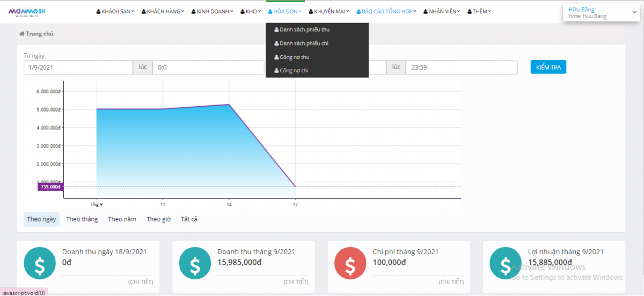Open the Hữu Bằng hotel selector dropdown
Viewport: 644px width, 296px height.
pyautogui.click(x=601, y=13)
